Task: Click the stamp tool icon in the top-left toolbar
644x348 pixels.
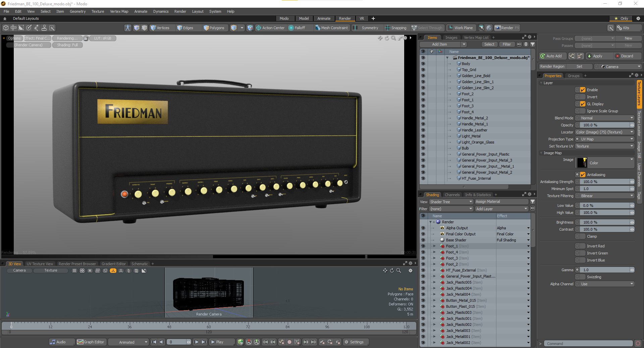Action: pos(44,28)
